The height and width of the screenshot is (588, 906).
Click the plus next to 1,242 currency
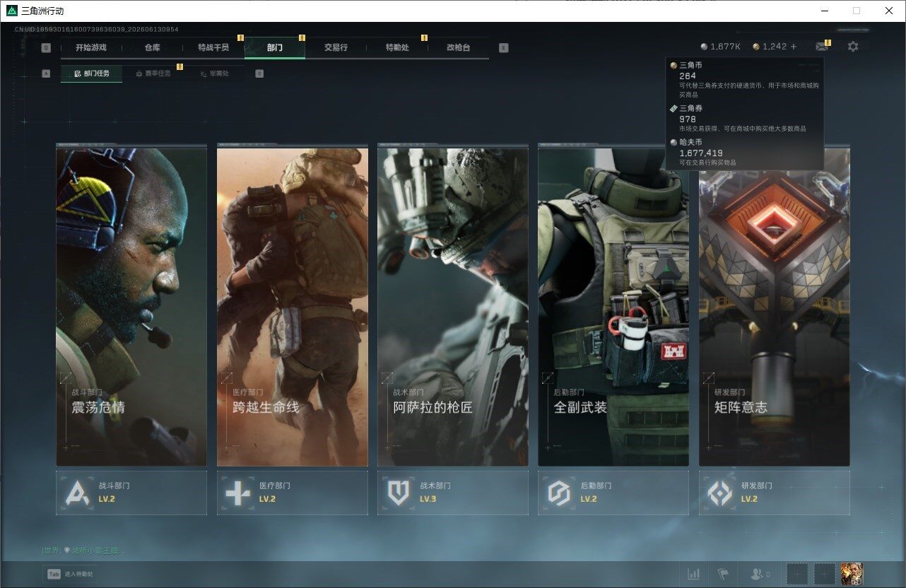794,47
